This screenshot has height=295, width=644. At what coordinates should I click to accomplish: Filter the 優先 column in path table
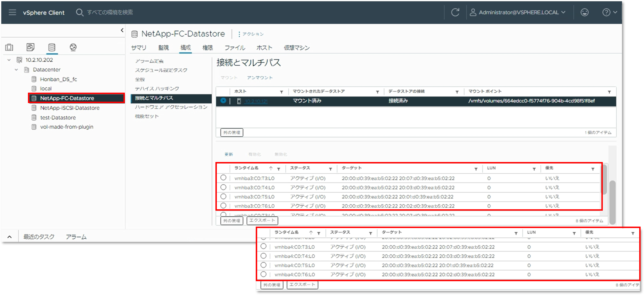pyautogui.click(x=593, y=169)
